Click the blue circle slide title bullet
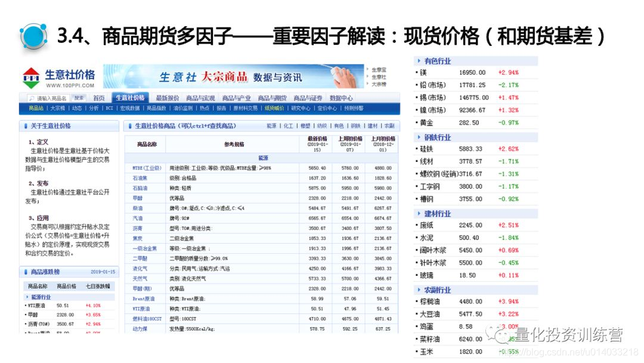 pos(33,36)
